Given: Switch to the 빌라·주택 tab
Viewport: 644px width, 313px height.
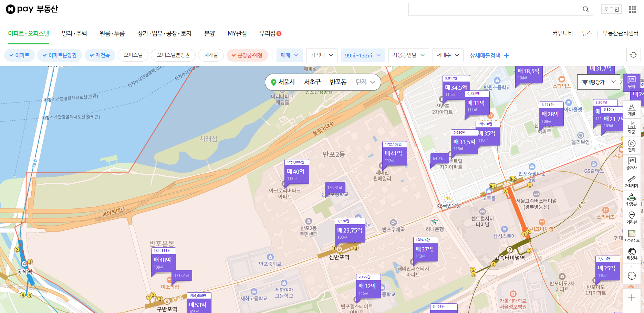Looking at the screenshot, I should click(74, 33).
